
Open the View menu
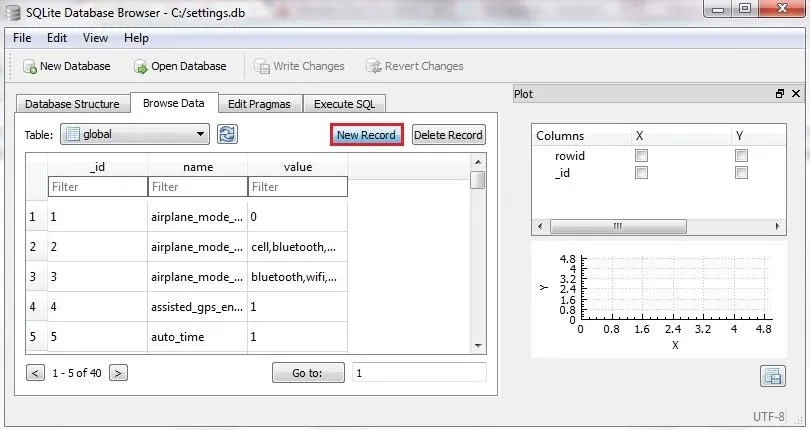pyautogui.click(x=96, y=38)
